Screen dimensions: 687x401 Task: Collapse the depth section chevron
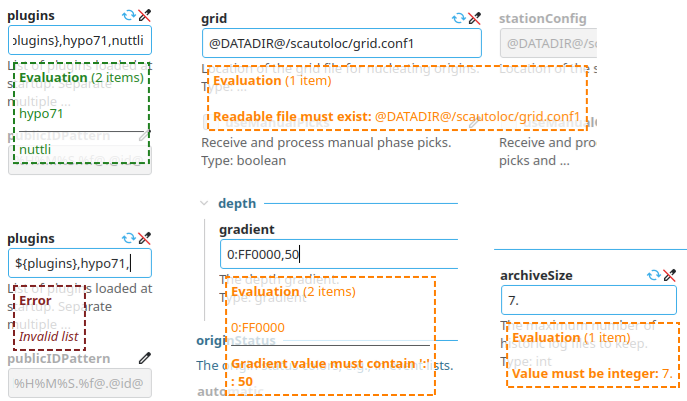point(204,203)
